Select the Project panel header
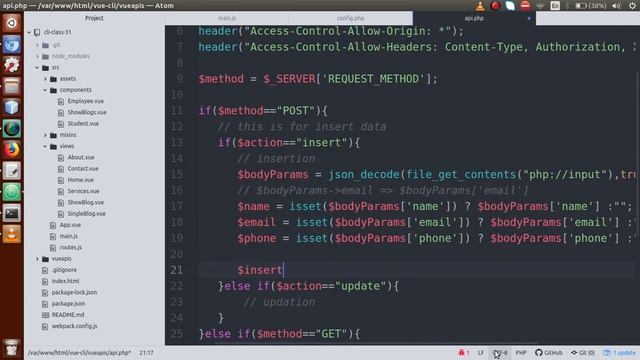This screenshot has height=360, width=640. pos(94,18)
